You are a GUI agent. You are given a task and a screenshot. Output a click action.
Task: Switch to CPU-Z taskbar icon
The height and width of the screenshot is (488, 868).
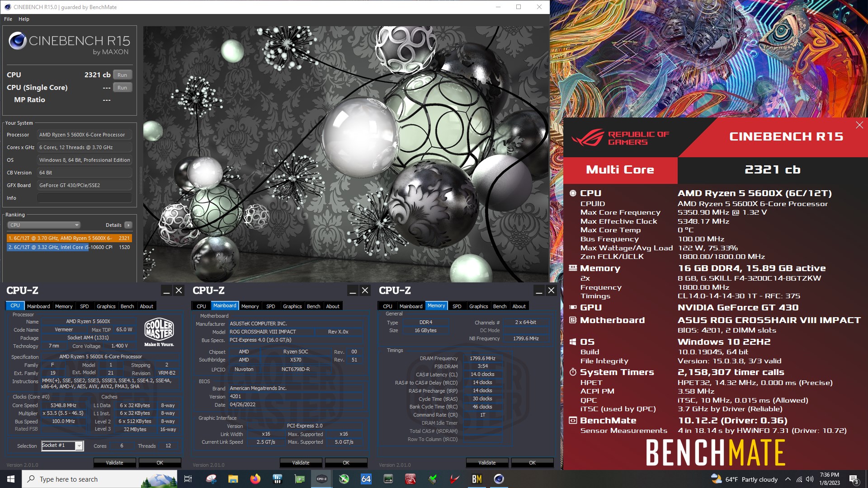[322, 479]
